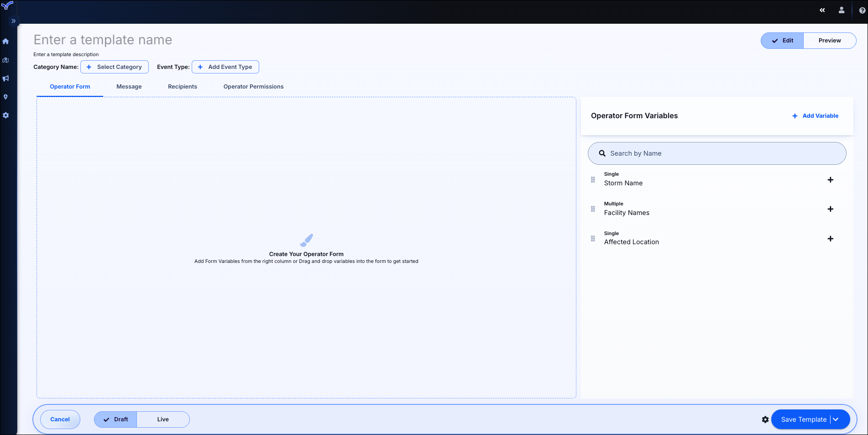Click the drag handle for Storm Name
868x435 pixels.
click(593, 180)
